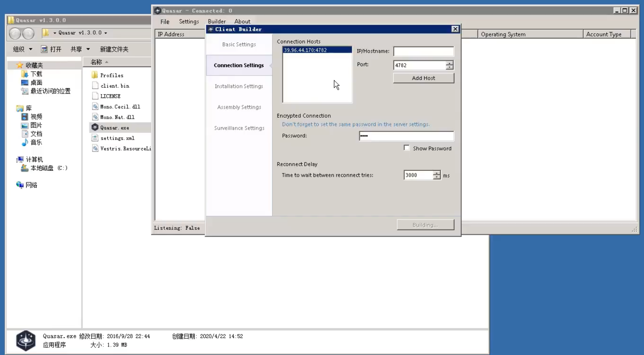Screen dimensions: 644x355
Task: Switch to Installation Settings tab
Action: point(239,86)
